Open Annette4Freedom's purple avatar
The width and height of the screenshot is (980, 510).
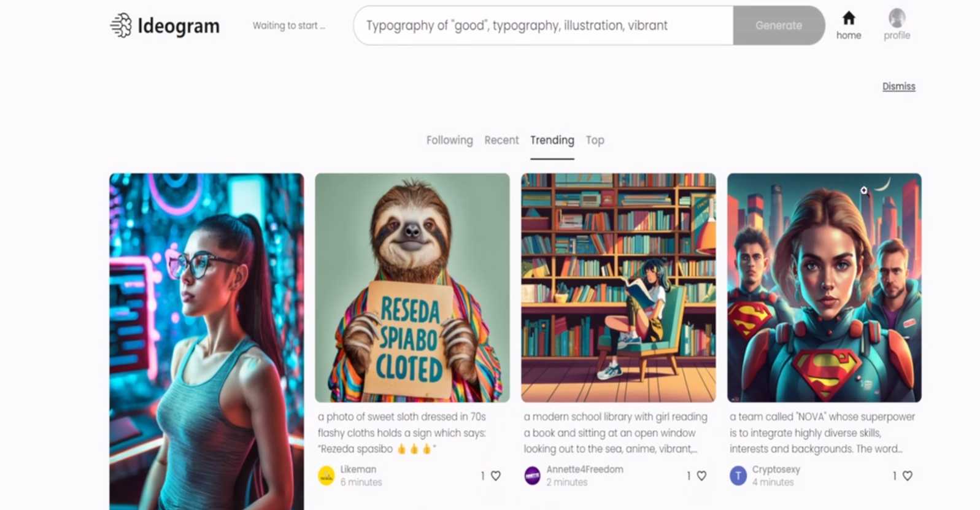pyautogui.click(x=532, y=476)
